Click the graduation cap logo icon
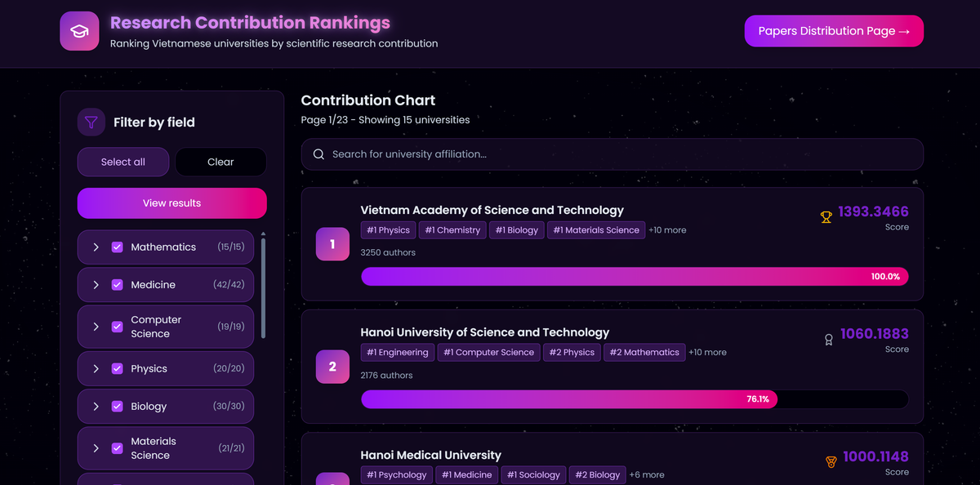The image size is (980, 485). (79, 31)
